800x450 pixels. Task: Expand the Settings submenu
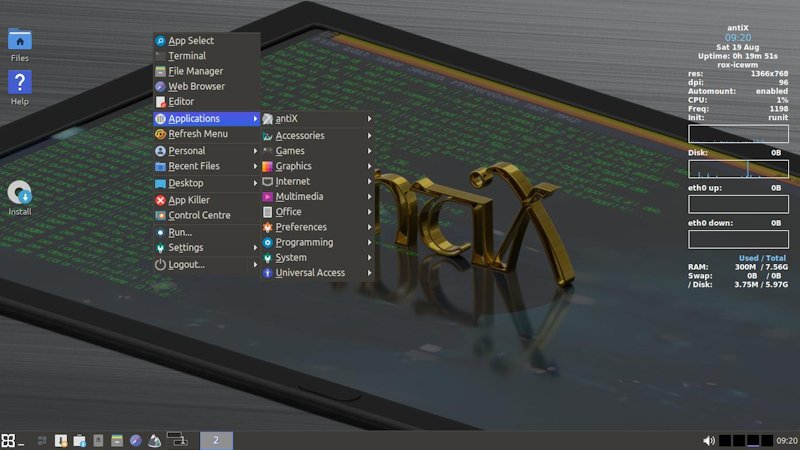coord(207,247)
